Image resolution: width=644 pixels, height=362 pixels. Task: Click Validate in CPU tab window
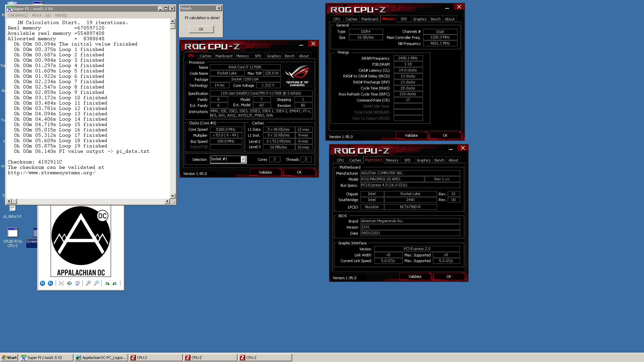[x=265, y=172]
